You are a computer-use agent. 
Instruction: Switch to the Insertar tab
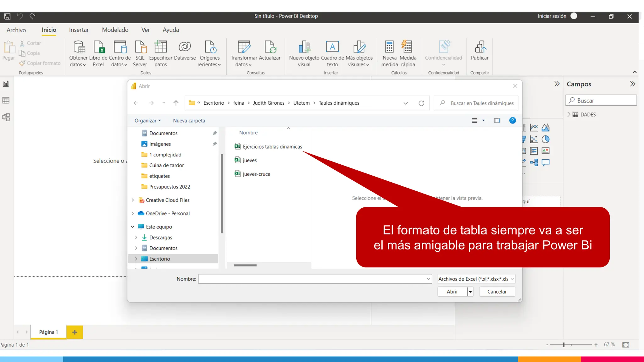(79, 30)
